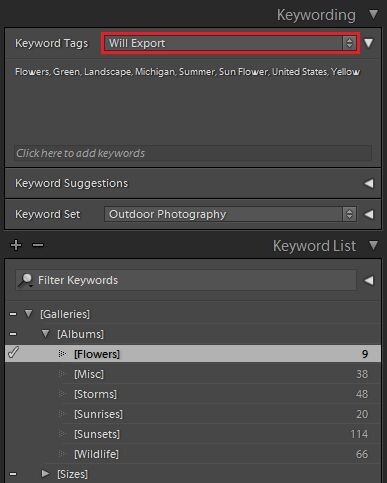Collapse the Keywording panel header
Image resolution: width=387 pixels, height=483 pixels.
[x=374, y=14]
